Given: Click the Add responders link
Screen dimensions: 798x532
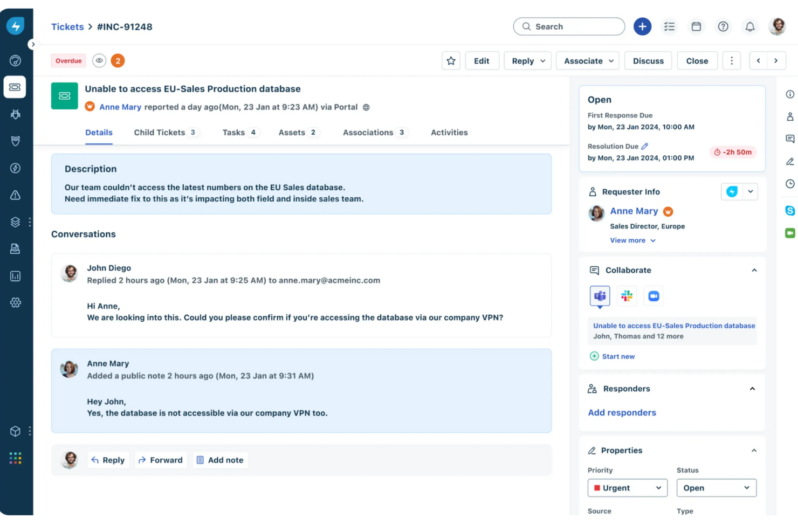Looking at the screenshot, I should point(622,412).
